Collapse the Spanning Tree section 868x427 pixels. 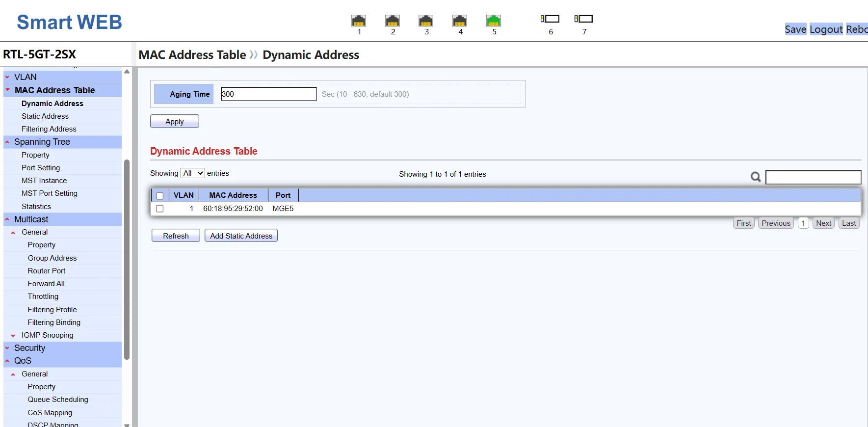point(42,142)
